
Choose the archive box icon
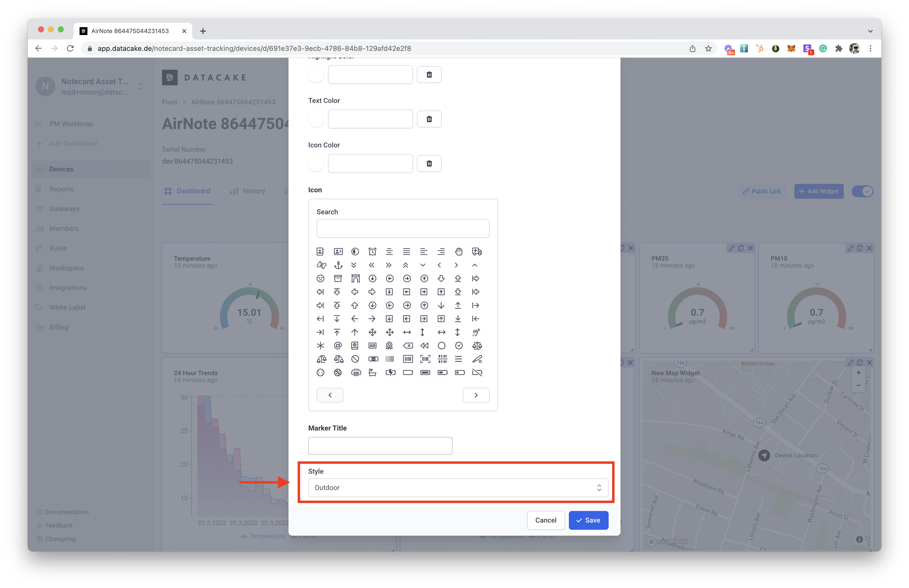tap(338, 278)
